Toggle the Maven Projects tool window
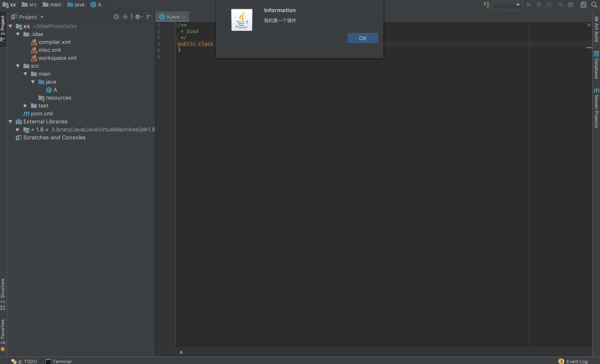 pyautogui.click(x=596, y=108)
